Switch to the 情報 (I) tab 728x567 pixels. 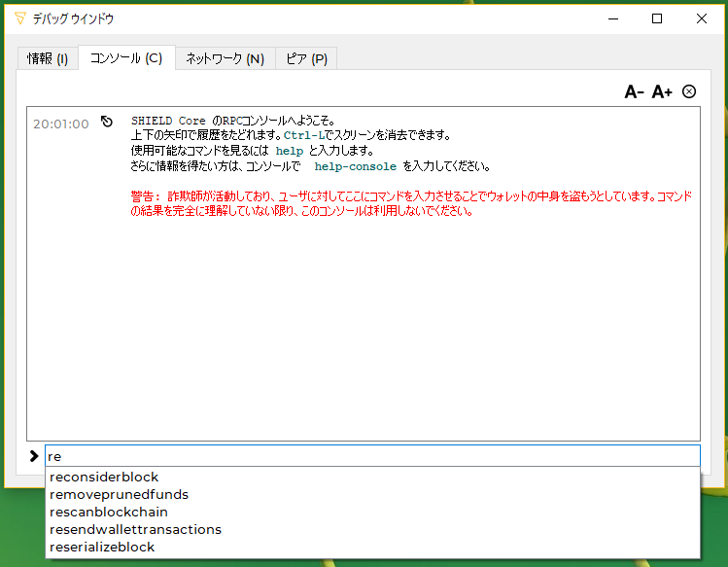tap(48, 58)
